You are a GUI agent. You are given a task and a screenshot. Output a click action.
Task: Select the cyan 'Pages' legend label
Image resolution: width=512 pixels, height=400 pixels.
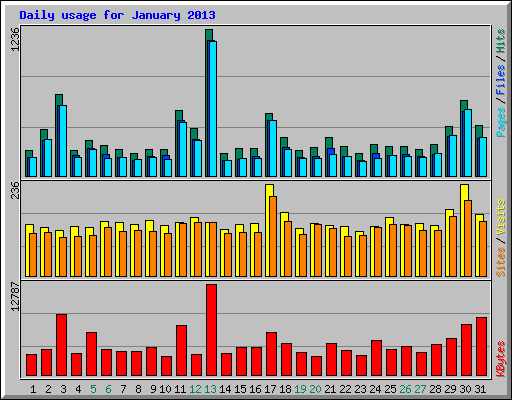tap(500, 122)
